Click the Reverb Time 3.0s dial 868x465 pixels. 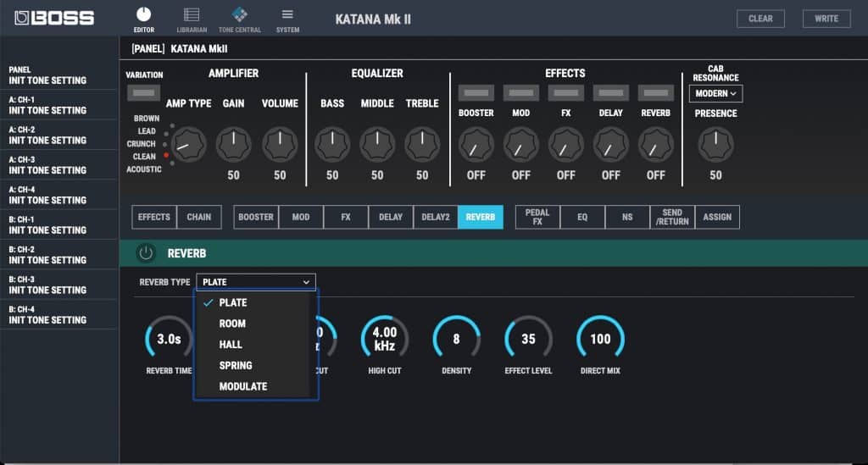[x=169, y=339]
